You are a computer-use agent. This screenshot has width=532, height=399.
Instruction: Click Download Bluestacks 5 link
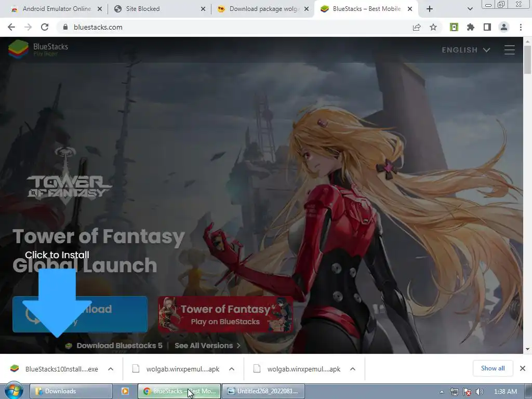pyautogui.click(x=114, y=345)
